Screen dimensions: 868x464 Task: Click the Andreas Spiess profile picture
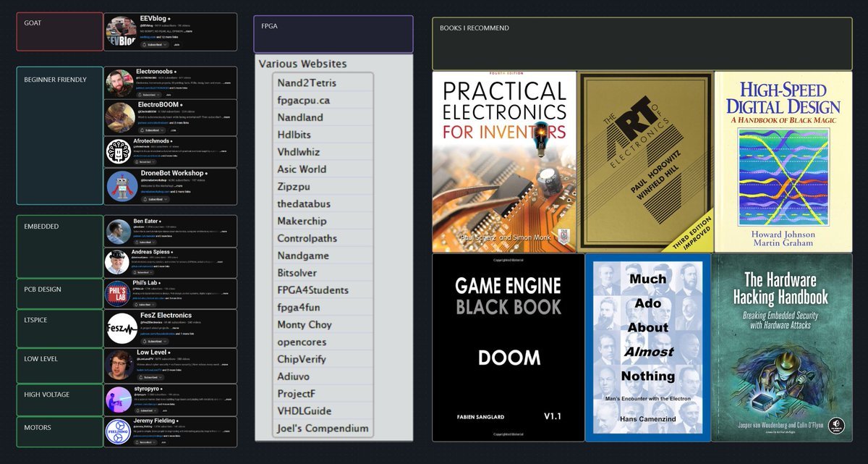tap(116, 262)
